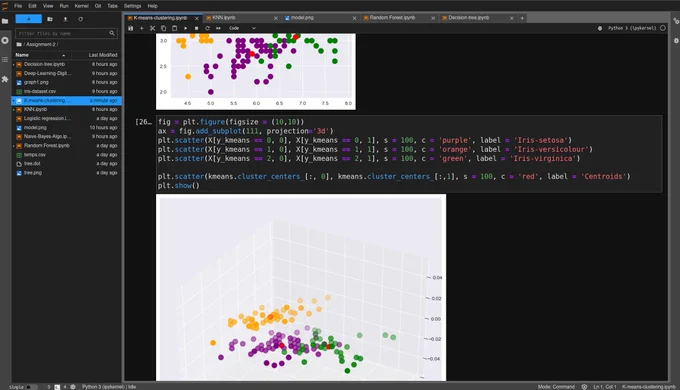Open the Kernel menu
The image size is (680, 390).
click(x=82, y=6)
